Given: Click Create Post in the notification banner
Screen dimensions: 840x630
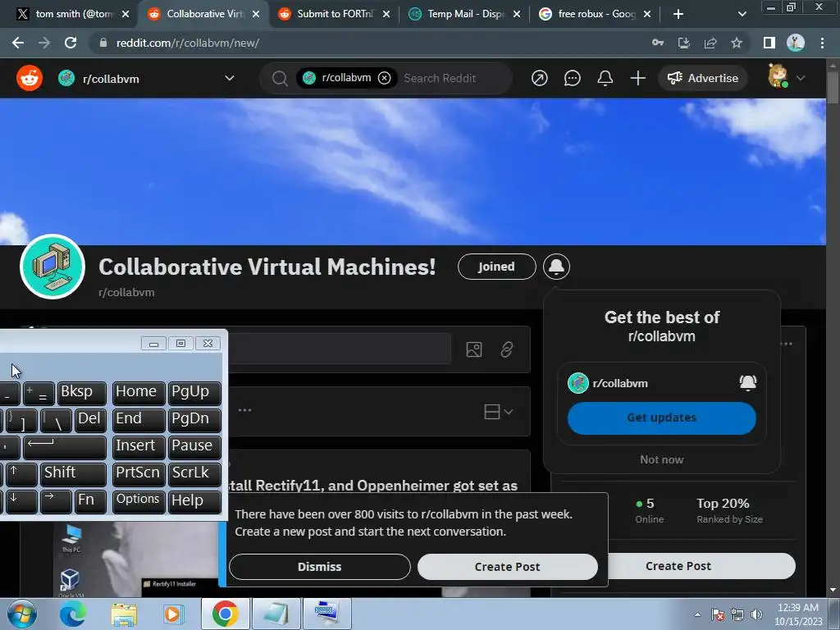Looking at the screenshot, I should 507,566.
